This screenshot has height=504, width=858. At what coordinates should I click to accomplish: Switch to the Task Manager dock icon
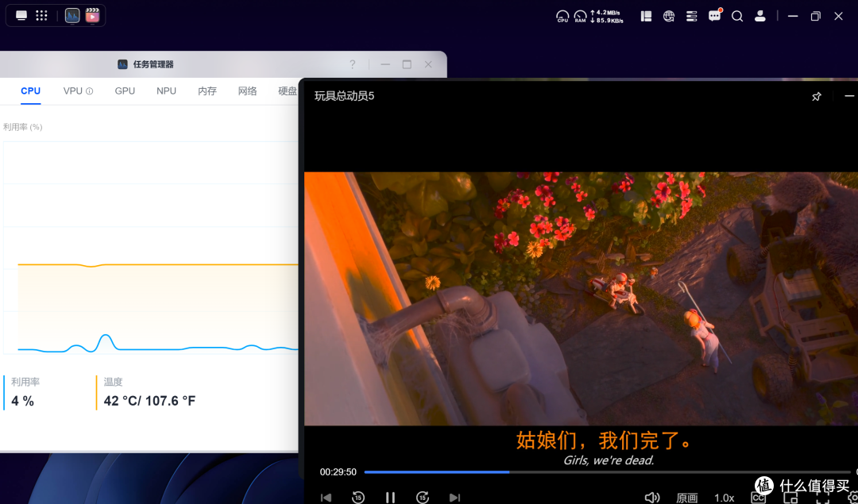pos(72,15)
